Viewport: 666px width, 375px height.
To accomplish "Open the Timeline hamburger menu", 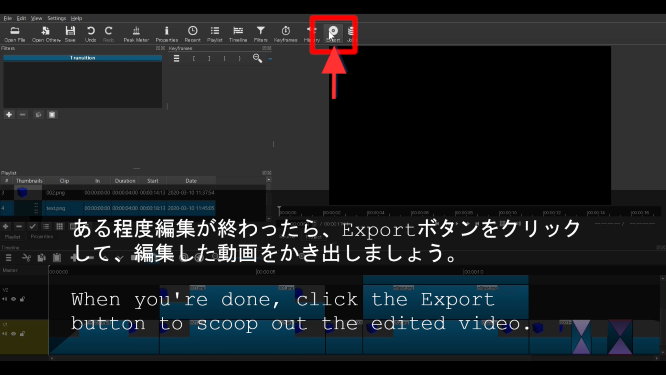I will coord(8,257).
